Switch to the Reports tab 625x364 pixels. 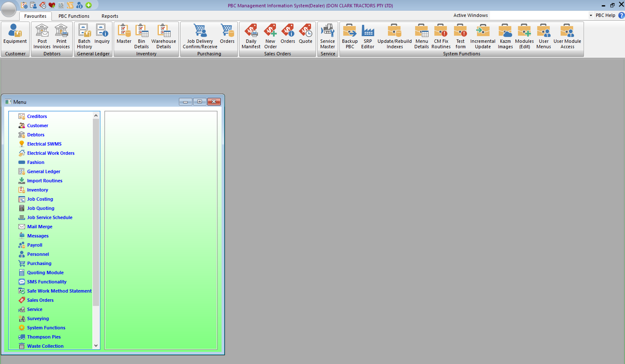110,16
